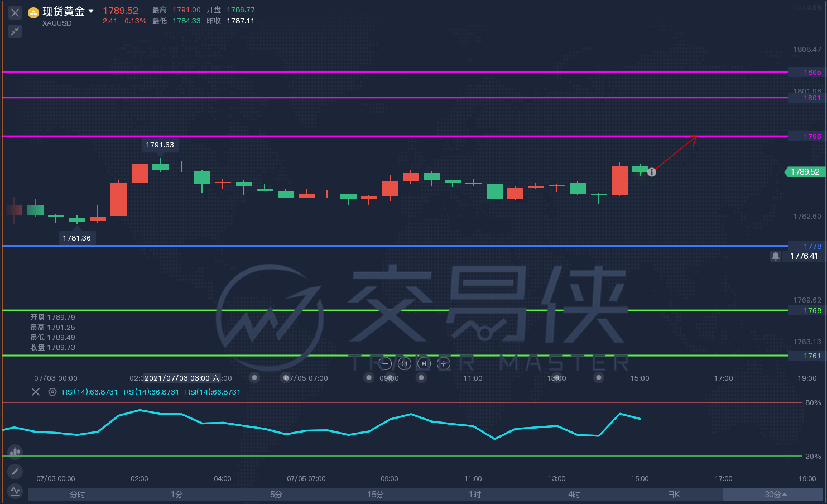Click the magenta 1805 price line label
The image size is (827, 504).
pos(812,73)
